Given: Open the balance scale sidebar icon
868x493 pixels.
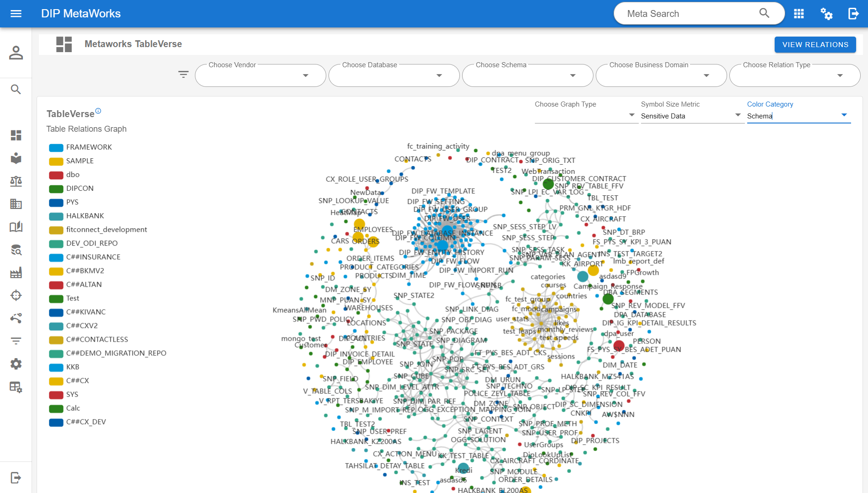Looking at the screenshot, I should [x=16, y=181].
